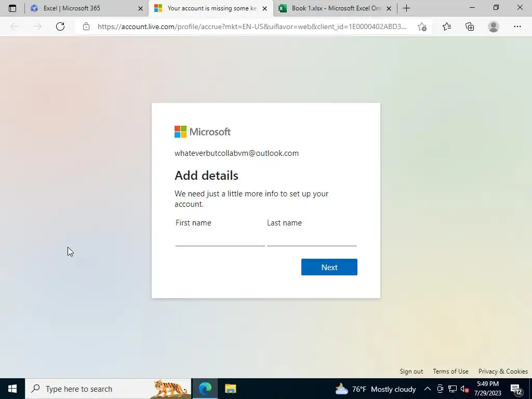Image resolution: width=532 pixels, height=399 pixels.
Task: View site information lock icon
Action: [x=86, y=26]
